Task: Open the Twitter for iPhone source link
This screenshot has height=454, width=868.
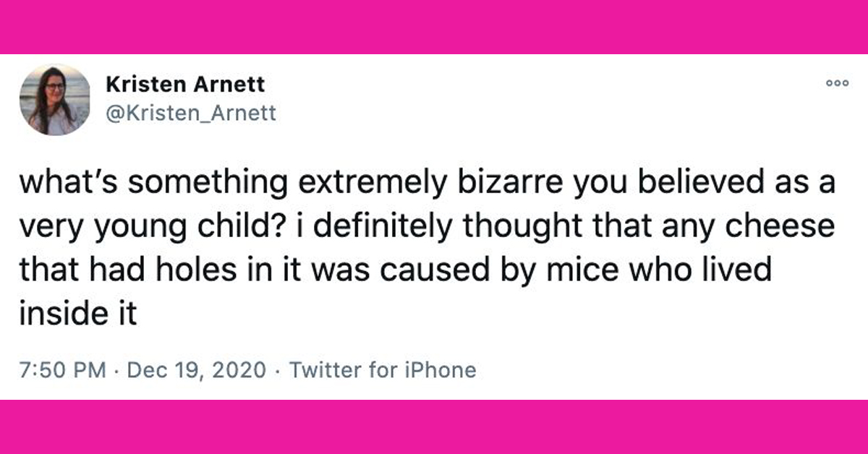Action: click(x=383, y=370)
